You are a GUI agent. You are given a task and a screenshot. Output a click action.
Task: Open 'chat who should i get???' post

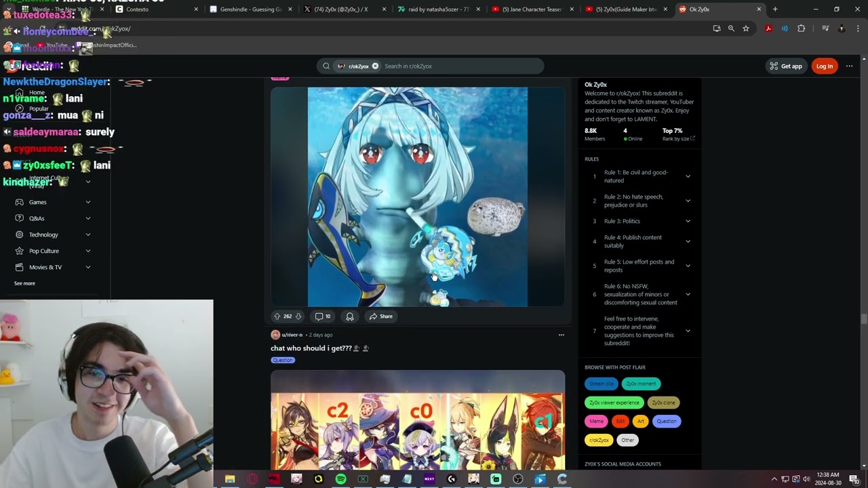pos(311,348)
